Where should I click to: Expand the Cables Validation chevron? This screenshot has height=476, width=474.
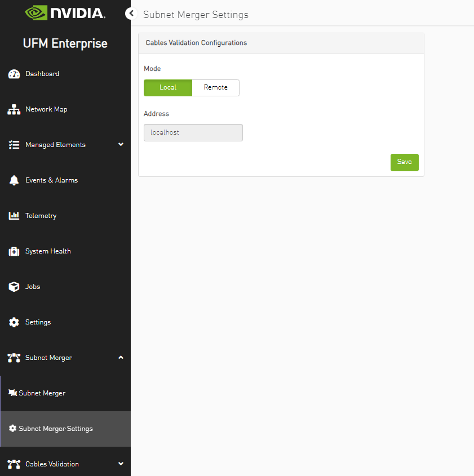[121, 464]
